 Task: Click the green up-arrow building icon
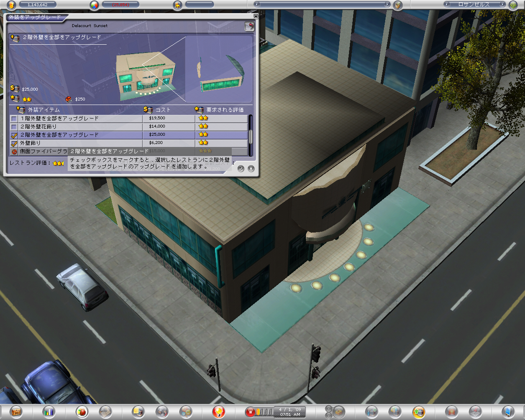click(x=418, y=411)
